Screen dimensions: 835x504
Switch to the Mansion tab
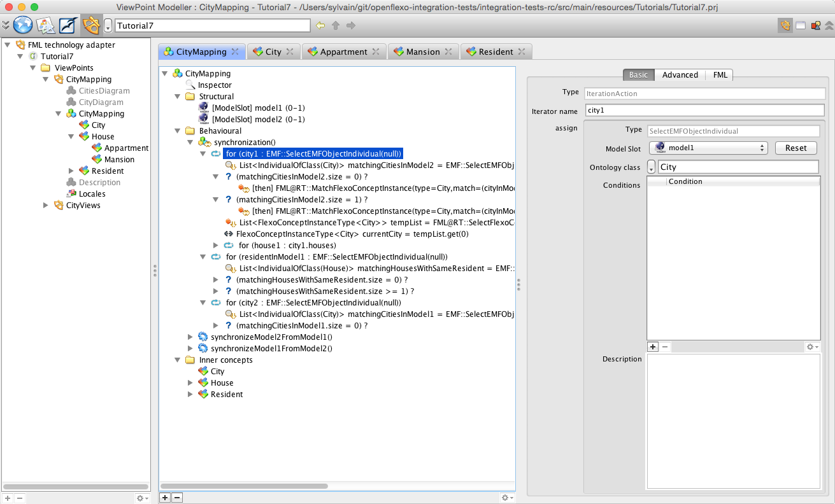[x=423, y=52]
